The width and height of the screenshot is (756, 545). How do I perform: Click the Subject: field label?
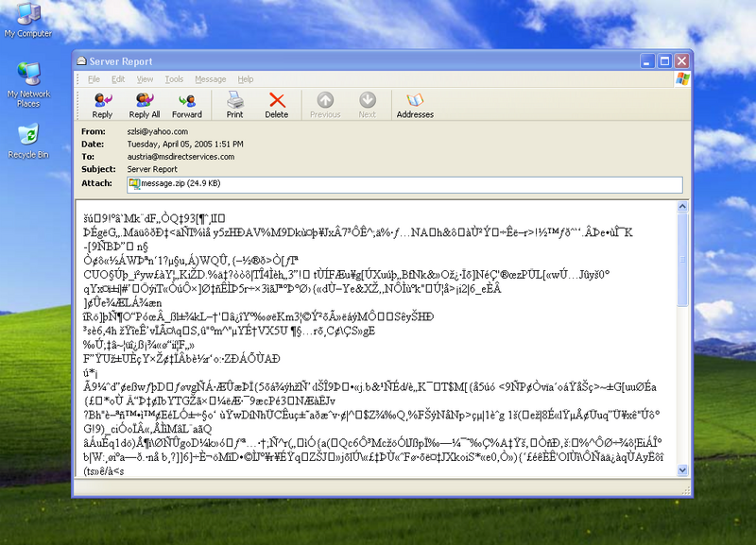99,169
